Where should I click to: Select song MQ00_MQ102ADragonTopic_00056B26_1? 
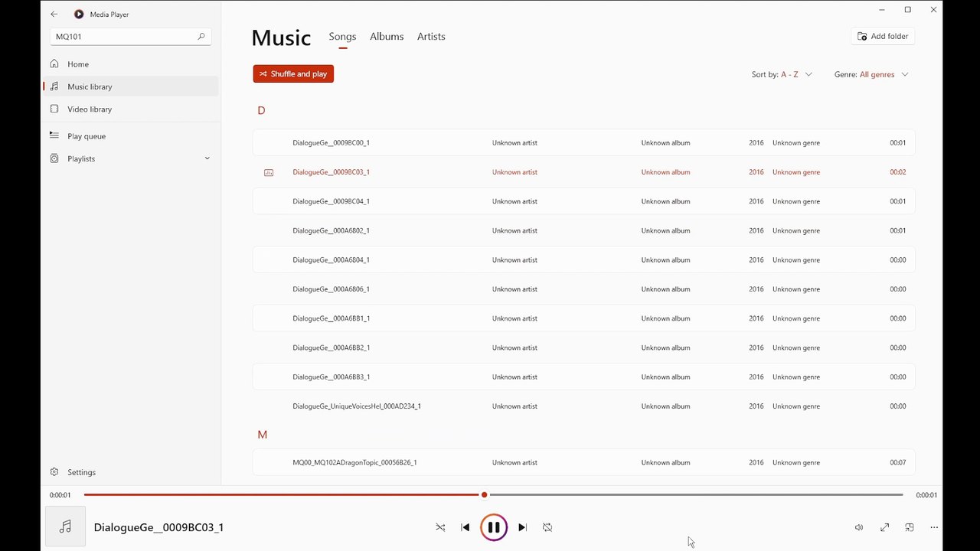coord(584,462)
